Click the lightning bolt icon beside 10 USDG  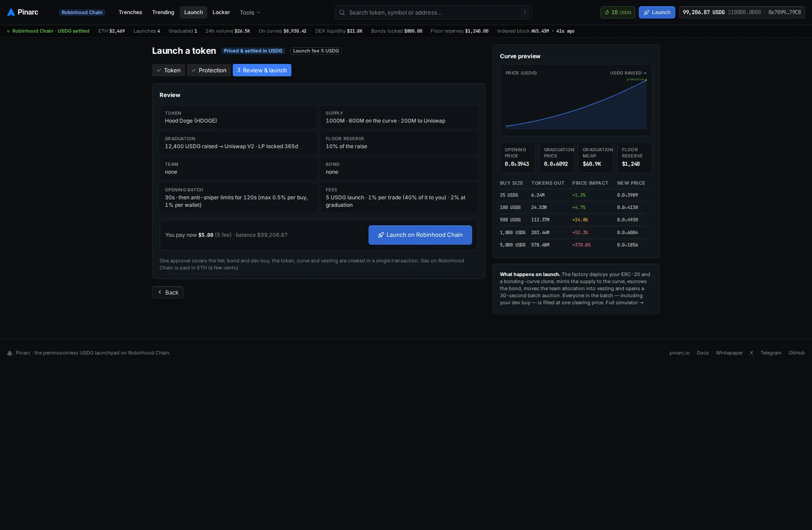[x=607, y=12]
